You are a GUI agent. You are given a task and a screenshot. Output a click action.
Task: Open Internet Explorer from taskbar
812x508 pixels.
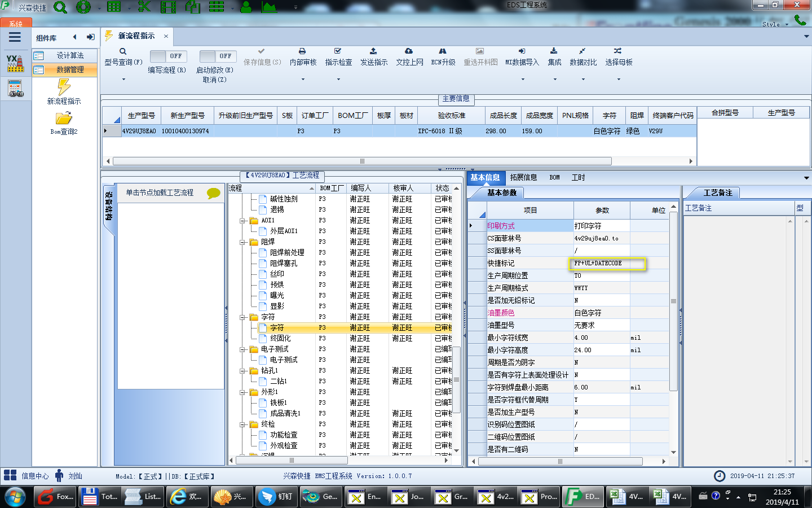188,497
